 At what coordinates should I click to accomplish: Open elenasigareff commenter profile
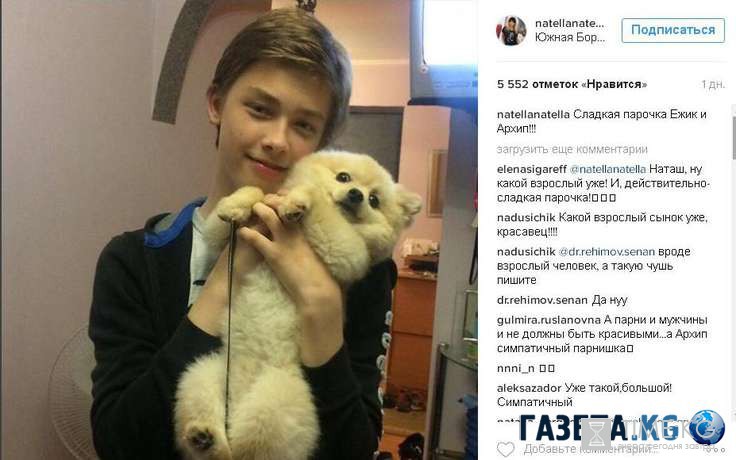coord(531,169)
